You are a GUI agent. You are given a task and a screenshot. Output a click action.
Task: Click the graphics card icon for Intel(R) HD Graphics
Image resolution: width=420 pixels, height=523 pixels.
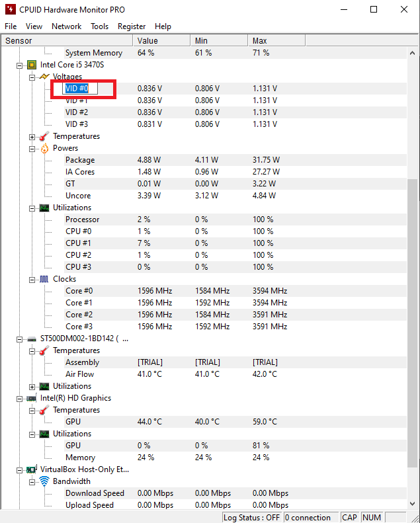tap(32, 398)
